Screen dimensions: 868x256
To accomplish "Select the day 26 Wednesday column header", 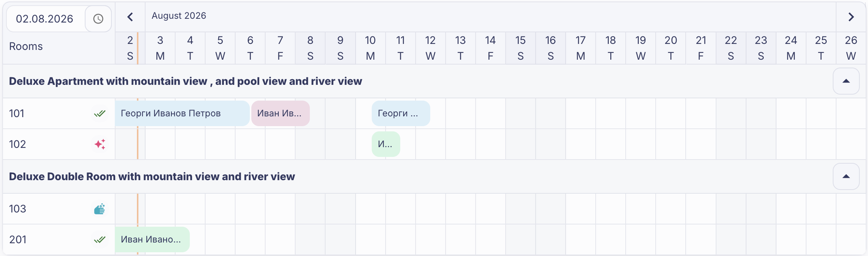I will coord(851,48).
